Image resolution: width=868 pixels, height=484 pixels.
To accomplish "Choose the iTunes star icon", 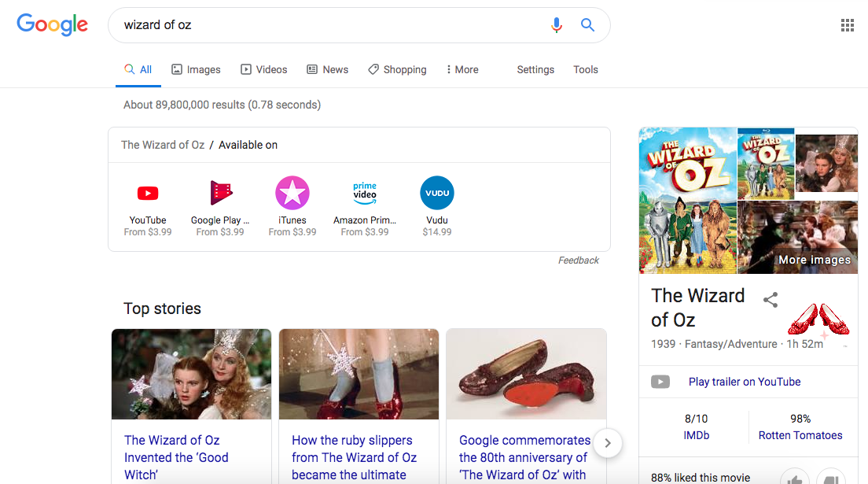I will click(x=292, y=193).
